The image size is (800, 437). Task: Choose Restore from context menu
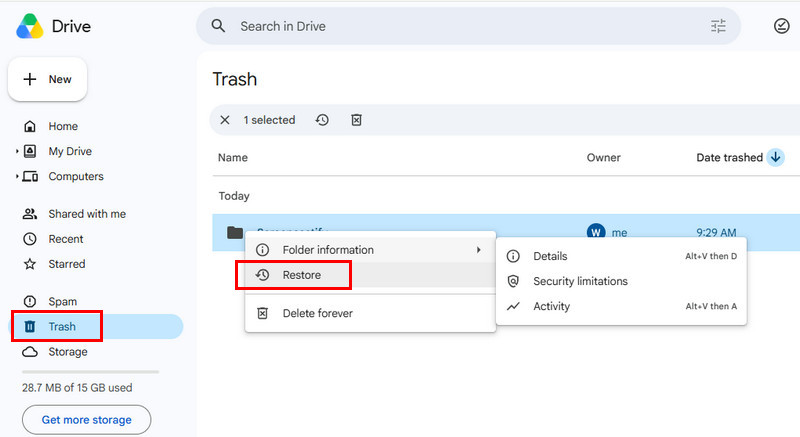(370, 275)
